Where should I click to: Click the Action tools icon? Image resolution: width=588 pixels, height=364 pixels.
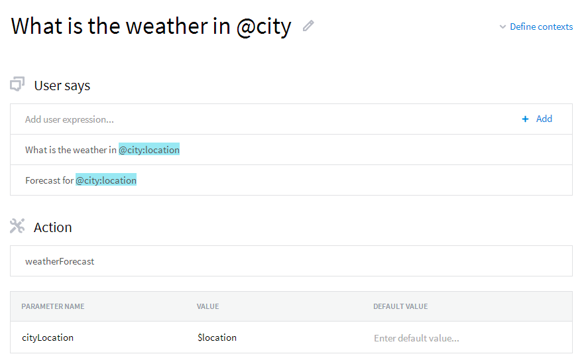(x=17, y=226)
